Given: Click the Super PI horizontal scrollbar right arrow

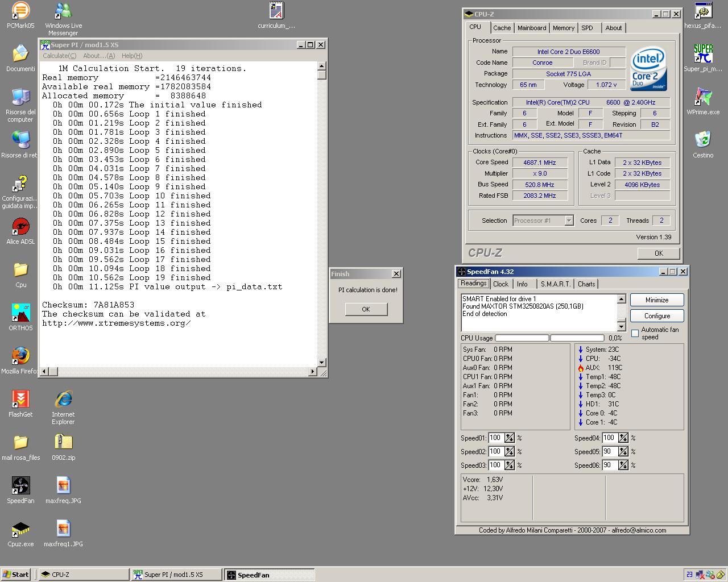Looking at the screenshot, I should [x=312, y=371].
